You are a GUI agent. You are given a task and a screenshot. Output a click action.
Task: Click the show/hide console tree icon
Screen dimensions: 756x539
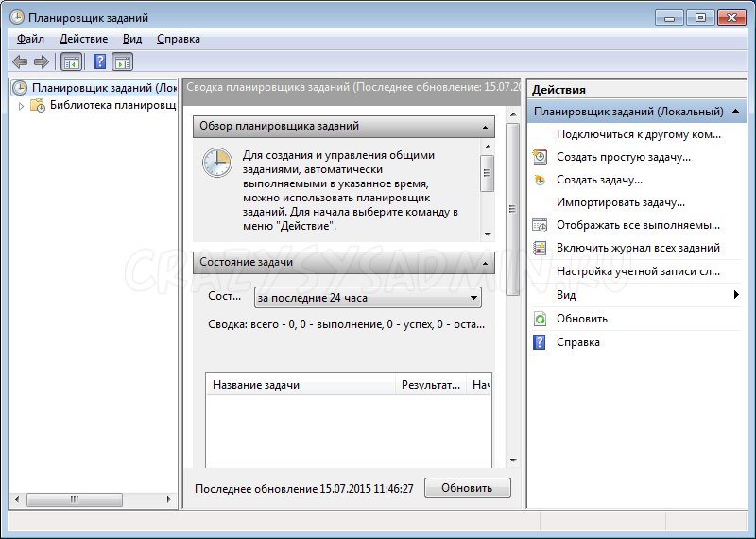71,61
